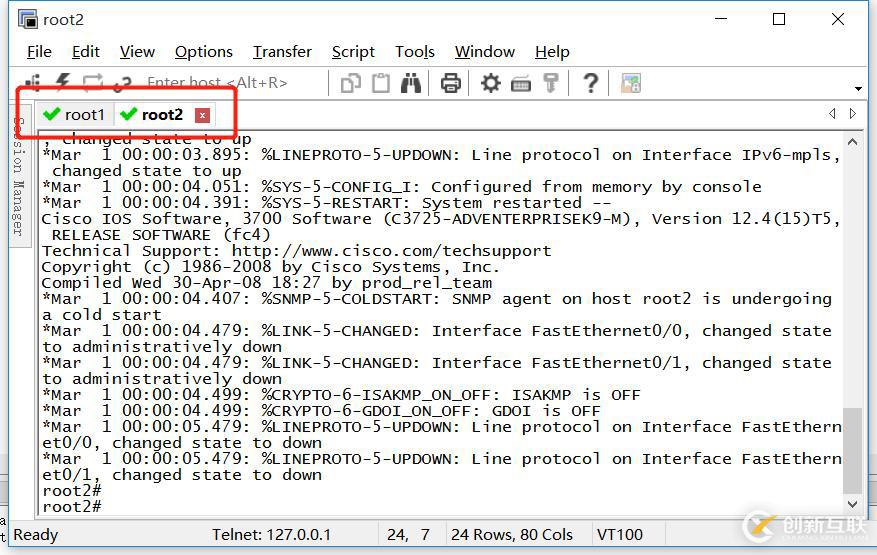Click the 'GDOI is OFF' log line

pyautogui.click(x=322, y=411)
